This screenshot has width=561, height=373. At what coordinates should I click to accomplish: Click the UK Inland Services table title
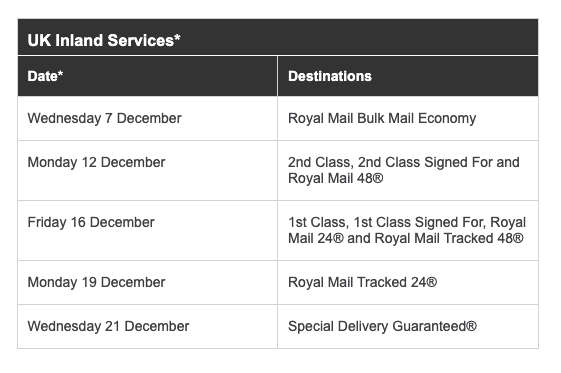[x=104, y=40]
